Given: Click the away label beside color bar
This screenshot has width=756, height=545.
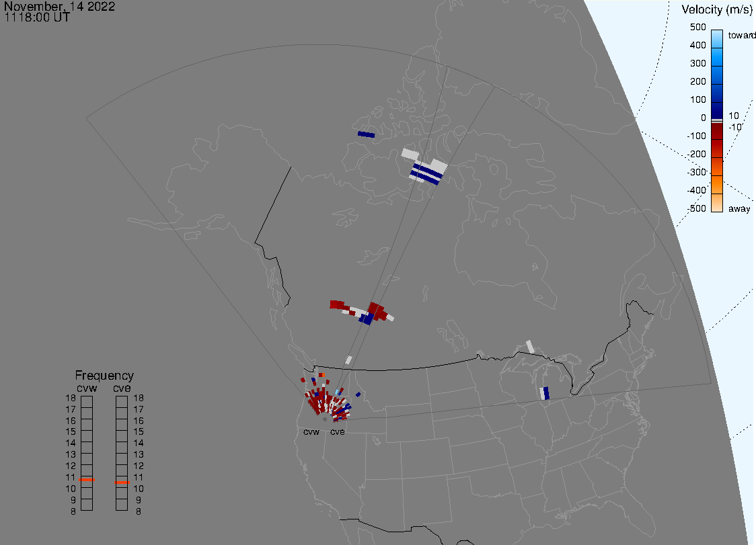Looking at the screenshot, I should pyautogui.click(x=739, y=208).
